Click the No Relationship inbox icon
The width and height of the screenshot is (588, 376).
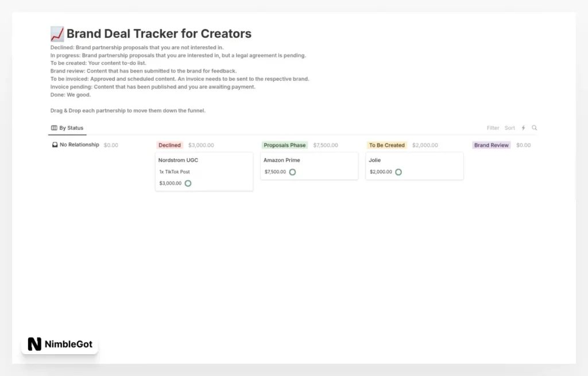[55, 145]
